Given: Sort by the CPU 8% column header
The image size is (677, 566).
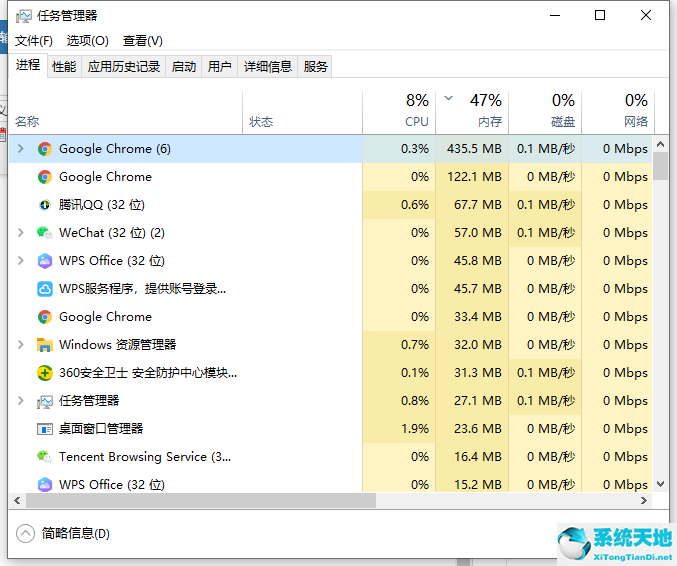Looking at the screenshot, I should (x=399, y=112).
